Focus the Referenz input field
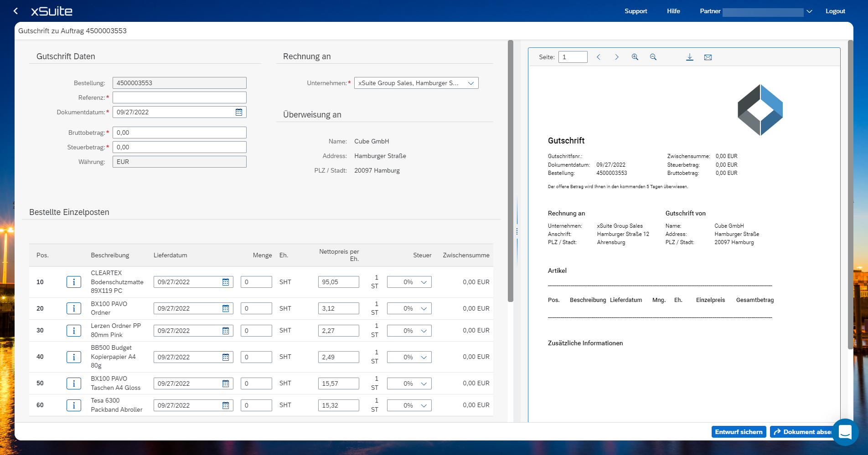The width and height of the screenshot is (868, 455). 179,97
